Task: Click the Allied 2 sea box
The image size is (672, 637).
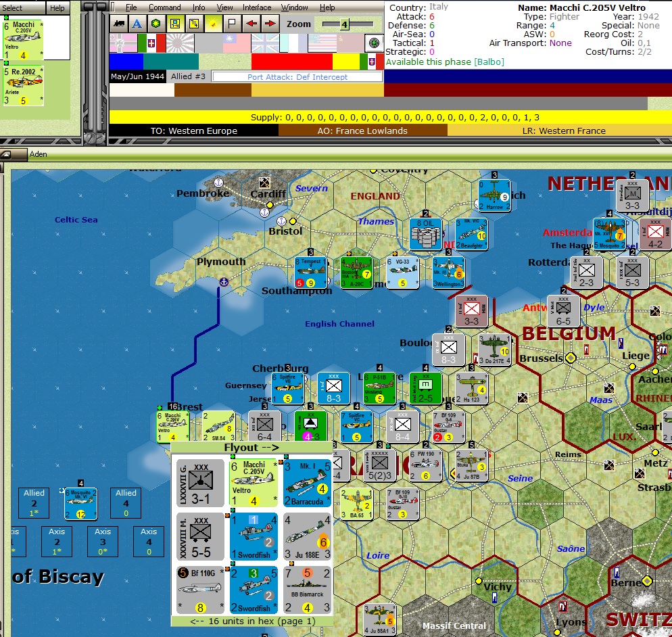Action: tap(34, 502)
